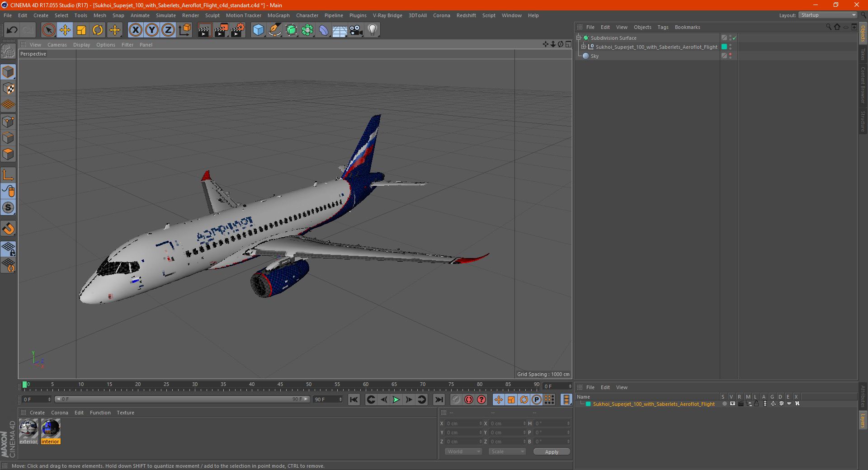Click Make Editable icon in left palette

[x=8, y=52]
